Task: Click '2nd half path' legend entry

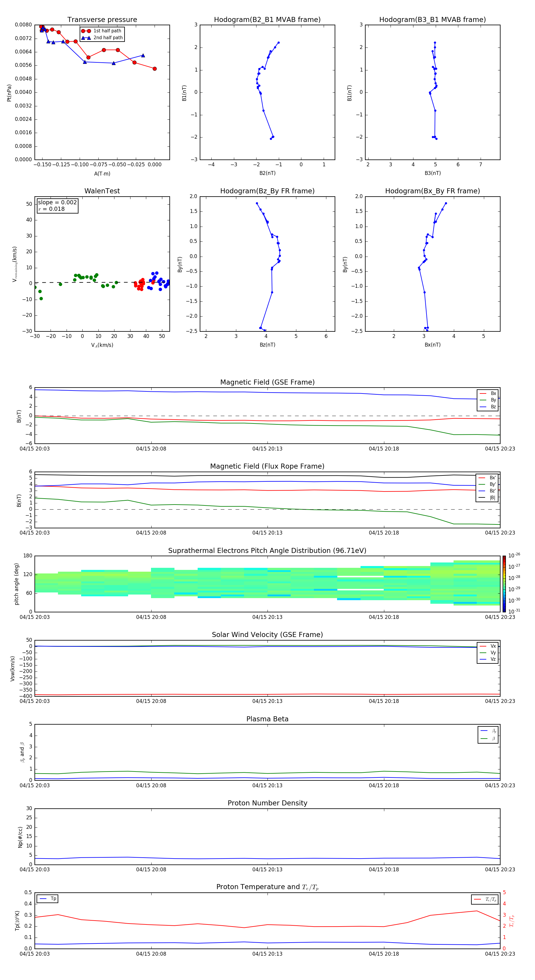Action: (103, 38)
